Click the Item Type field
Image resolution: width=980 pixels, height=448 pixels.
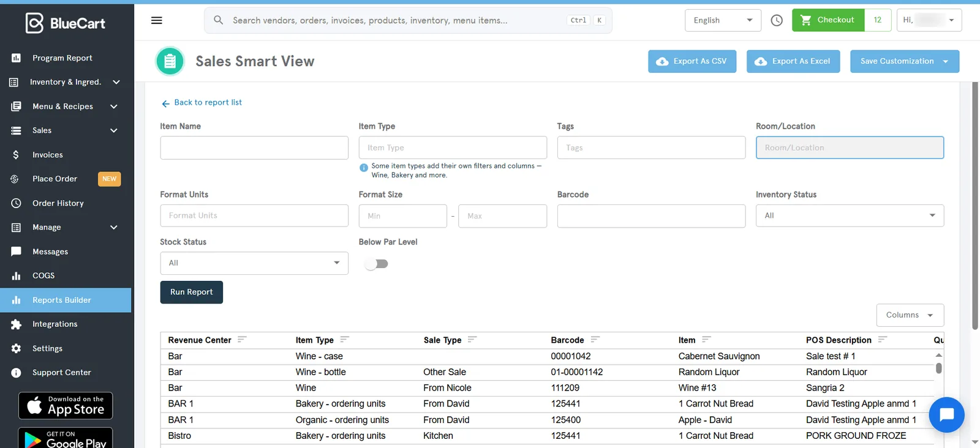(453, 147)
